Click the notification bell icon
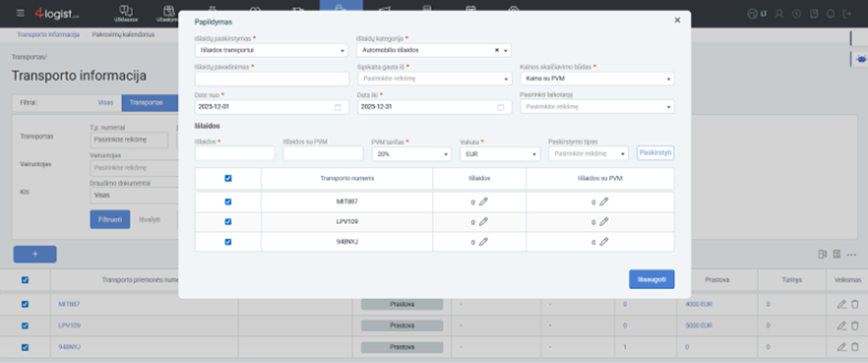Screen dimensions: 868x363 (831, 14)
